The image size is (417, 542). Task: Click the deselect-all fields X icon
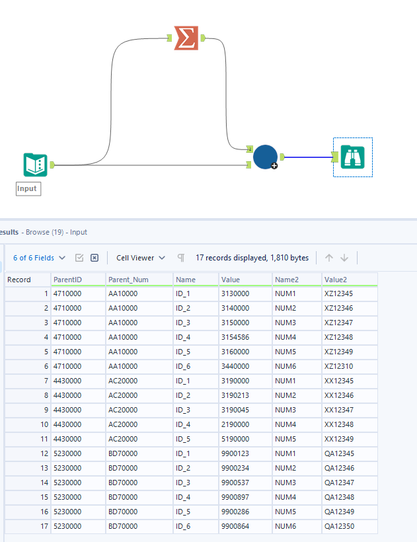[94, 258]
